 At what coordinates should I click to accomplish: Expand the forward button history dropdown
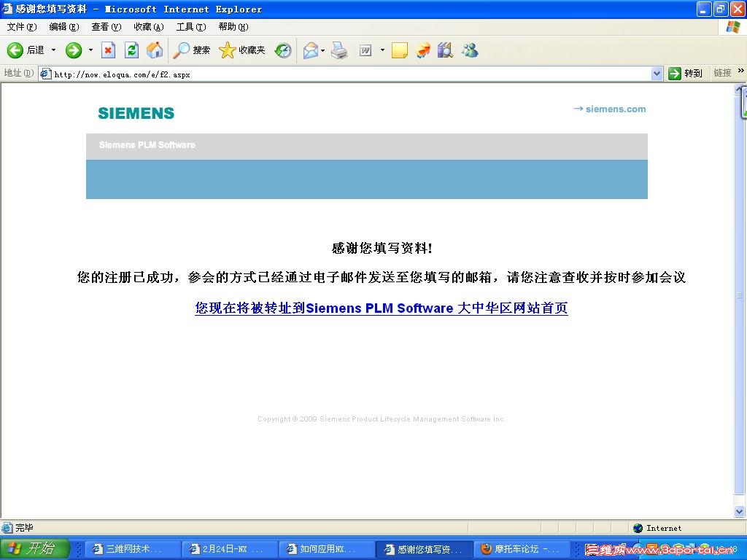90,50
